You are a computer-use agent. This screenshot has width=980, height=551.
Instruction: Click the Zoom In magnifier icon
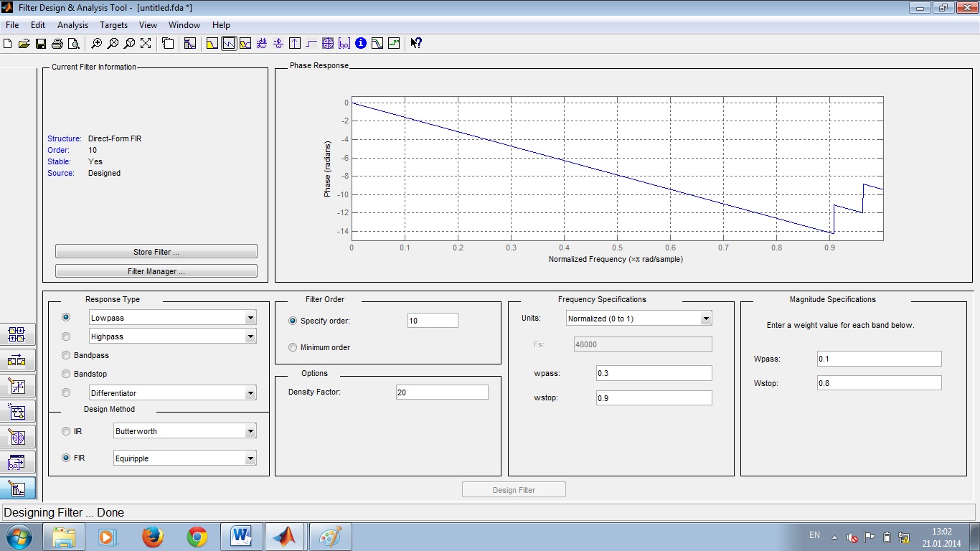pyautogui.click(x=96, y=44)
